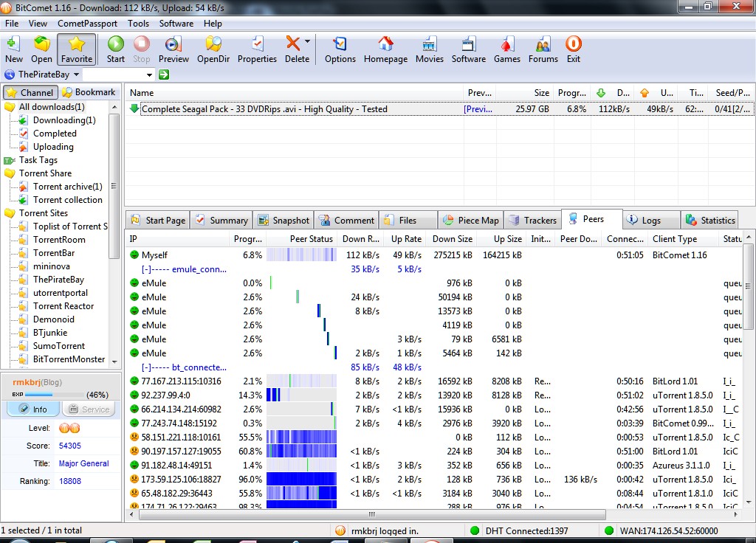Select the Complete Seagal Pack torrent row
Image resolution: width=756 pixels, height=543 pixels.
(440, 109)
